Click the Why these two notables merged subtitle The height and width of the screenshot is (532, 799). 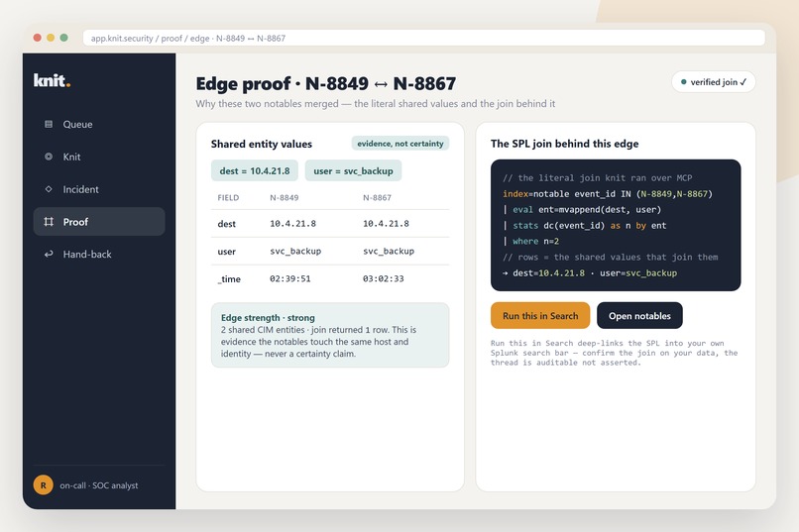pos(376,104)
